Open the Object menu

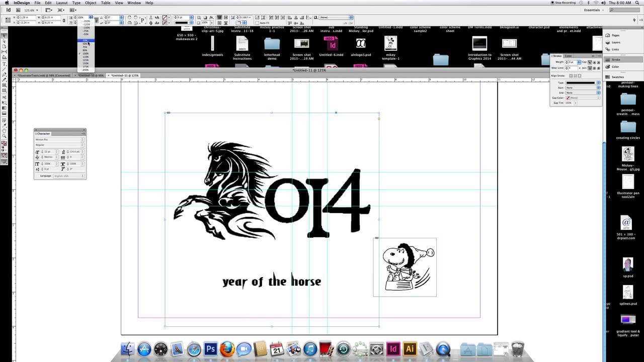[x=91, y=3]
